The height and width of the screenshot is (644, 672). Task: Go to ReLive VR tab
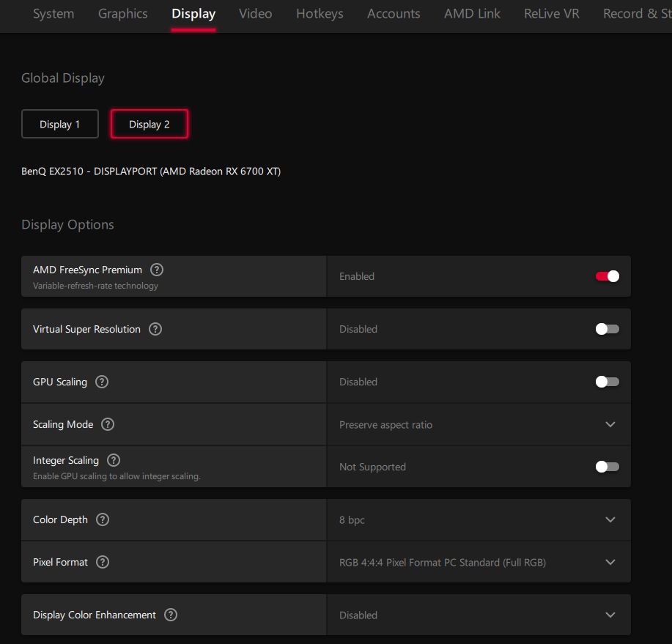pos(552,14)
